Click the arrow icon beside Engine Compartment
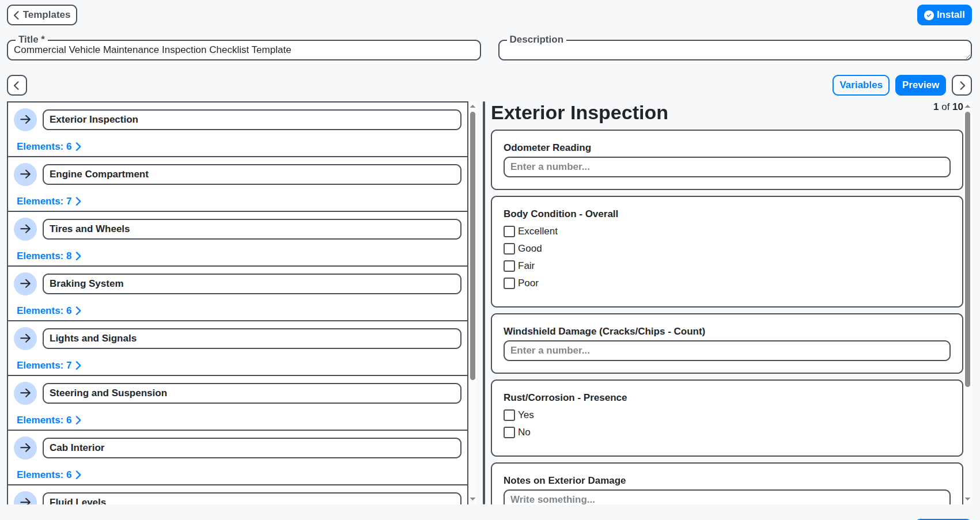The width and height of the screenshot is (980, 520). [25, 174]
